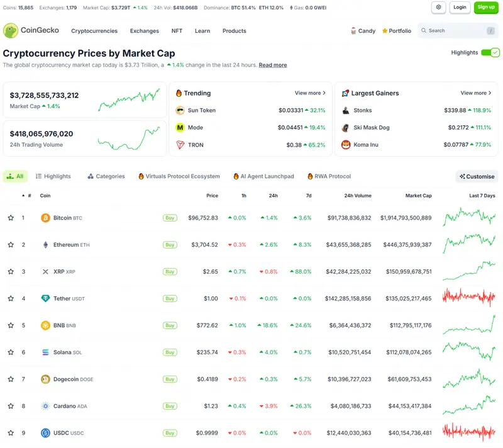Open RWA Protocol tab
The height and width of the screenshot is (448, 503).
tap(329, 177)
